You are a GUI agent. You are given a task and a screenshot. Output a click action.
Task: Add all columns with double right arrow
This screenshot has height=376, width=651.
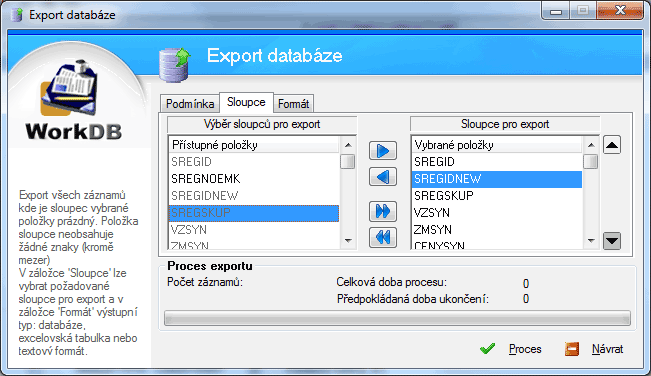tap(383, 212)
